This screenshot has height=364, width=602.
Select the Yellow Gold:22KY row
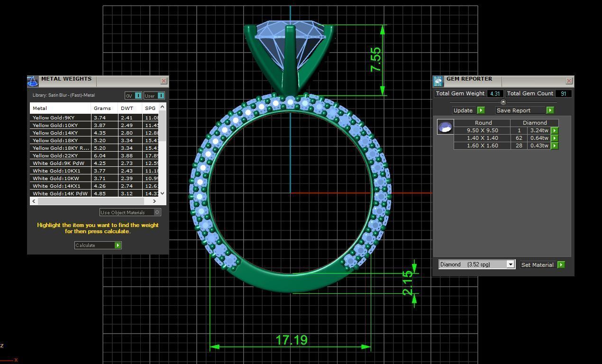pos(94,155)
